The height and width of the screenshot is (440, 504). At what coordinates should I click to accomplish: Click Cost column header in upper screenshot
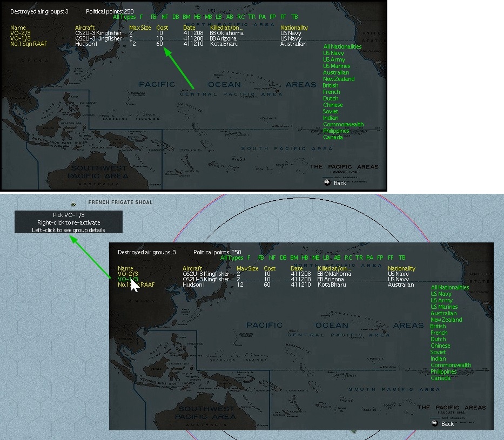[162, 28]
